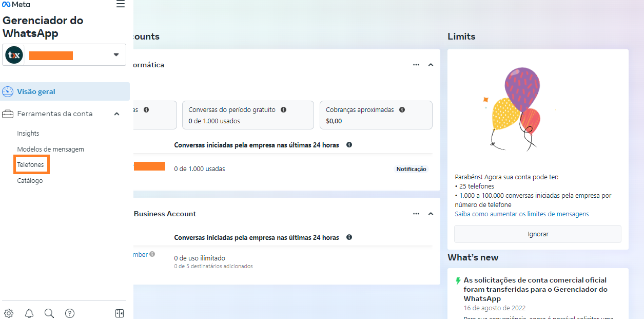Click the search magnifier icon
This screenshot has height=319, width=644.
click(x=49, y=313)
